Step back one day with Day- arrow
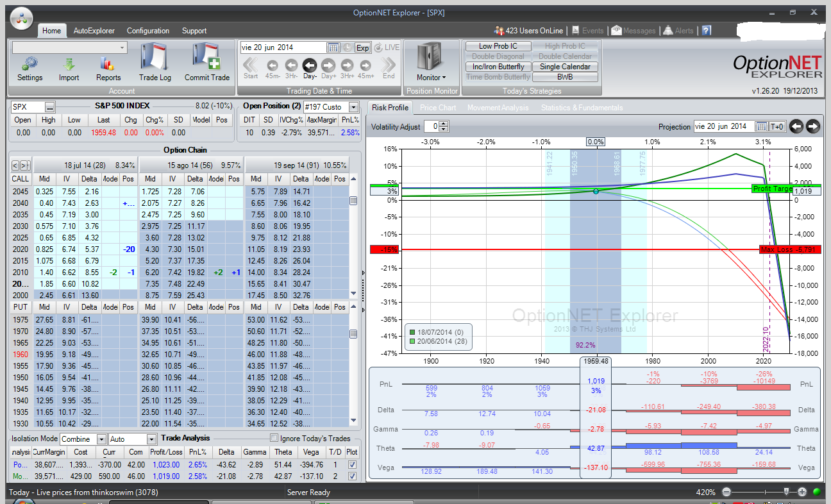This screenshot has width=831, height=504. coord(310,65)
